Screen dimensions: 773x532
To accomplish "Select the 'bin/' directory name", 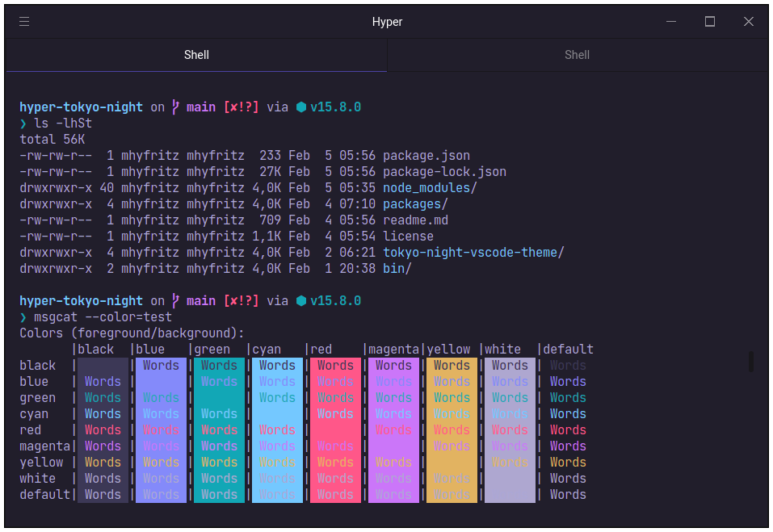I will click(x=397, y=269).
